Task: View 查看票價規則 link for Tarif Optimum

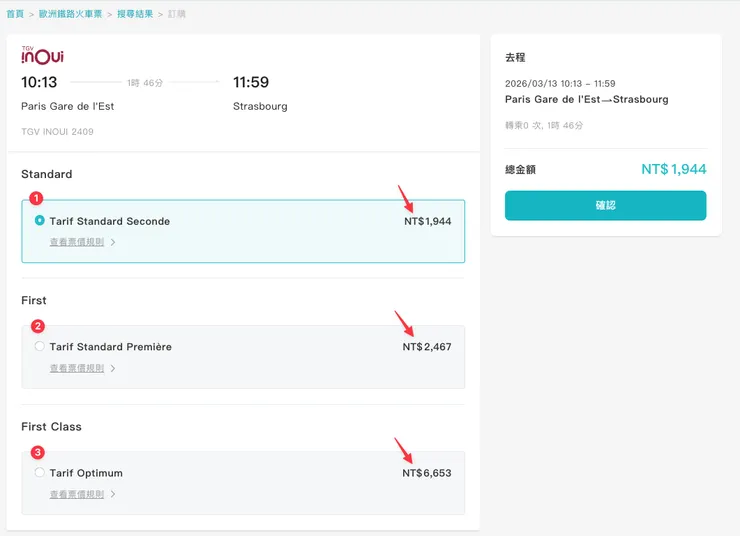Action: tap(77, 494)
